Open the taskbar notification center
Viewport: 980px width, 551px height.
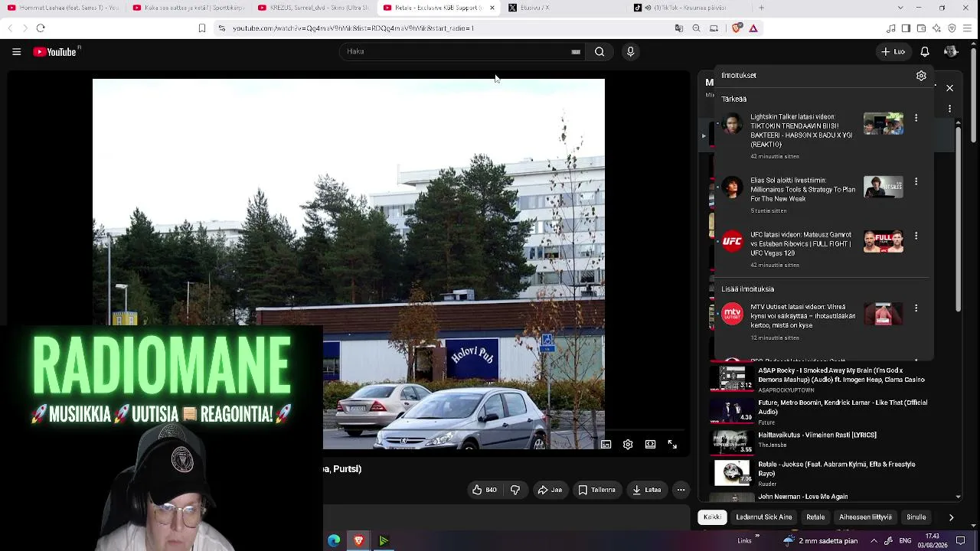961,541
